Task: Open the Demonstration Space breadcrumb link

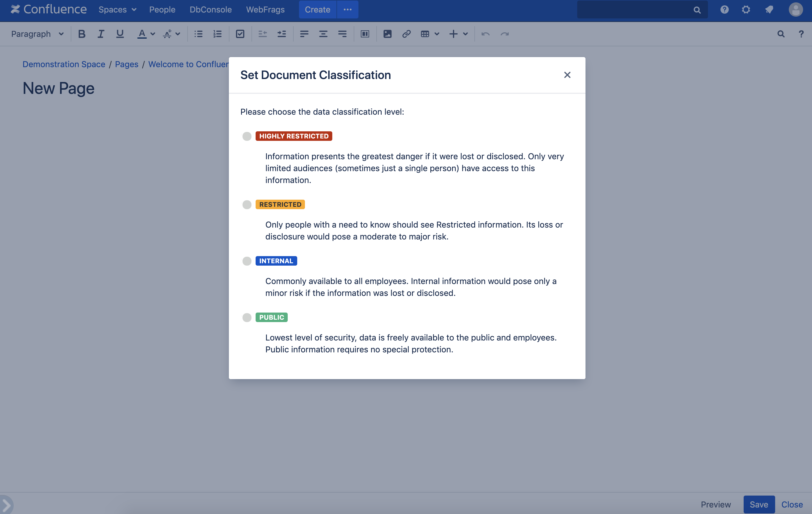Action: coord(64,64)
